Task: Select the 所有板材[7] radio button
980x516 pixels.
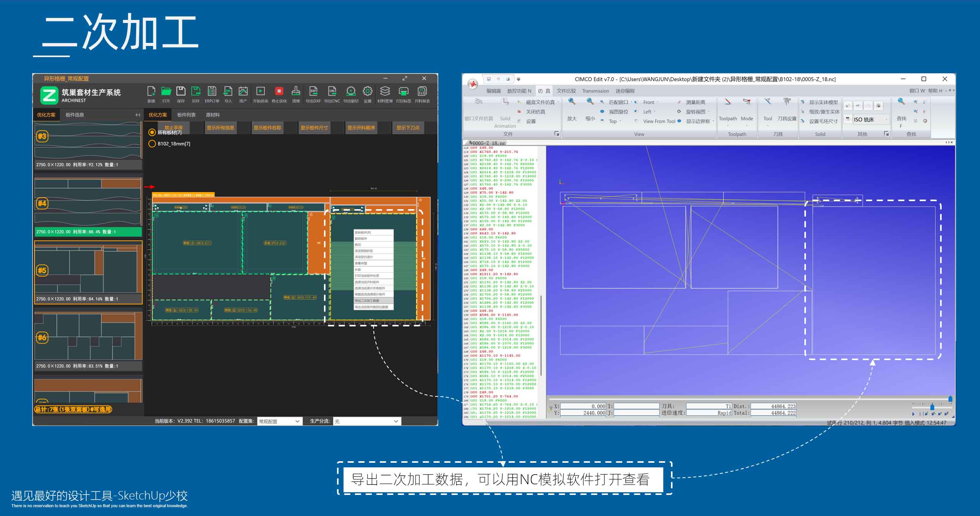Action: click(x=152, y=133)
